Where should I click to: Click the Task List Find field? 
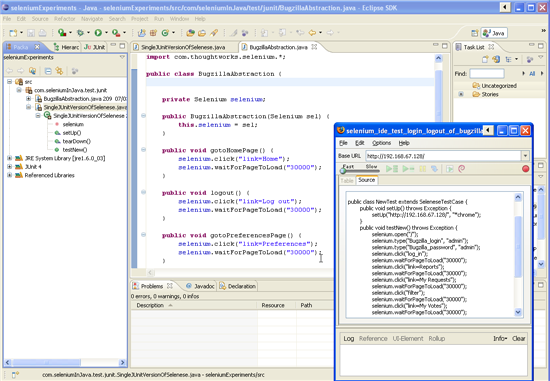pos(487,73)
